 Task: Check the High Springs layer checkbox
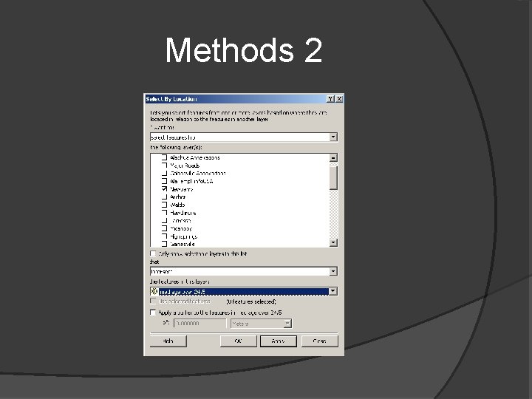164,236
